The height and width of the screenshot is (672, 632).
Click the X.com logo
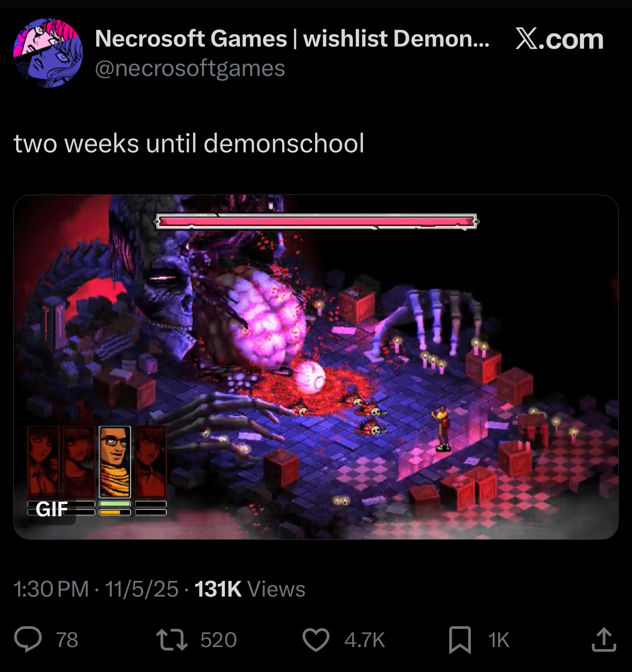(x=559, y=39)
